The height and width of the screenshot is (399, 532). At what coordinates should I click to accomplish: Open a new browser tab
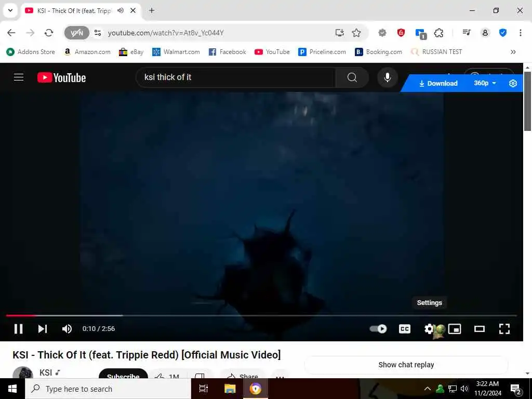(x=152, y=10)
